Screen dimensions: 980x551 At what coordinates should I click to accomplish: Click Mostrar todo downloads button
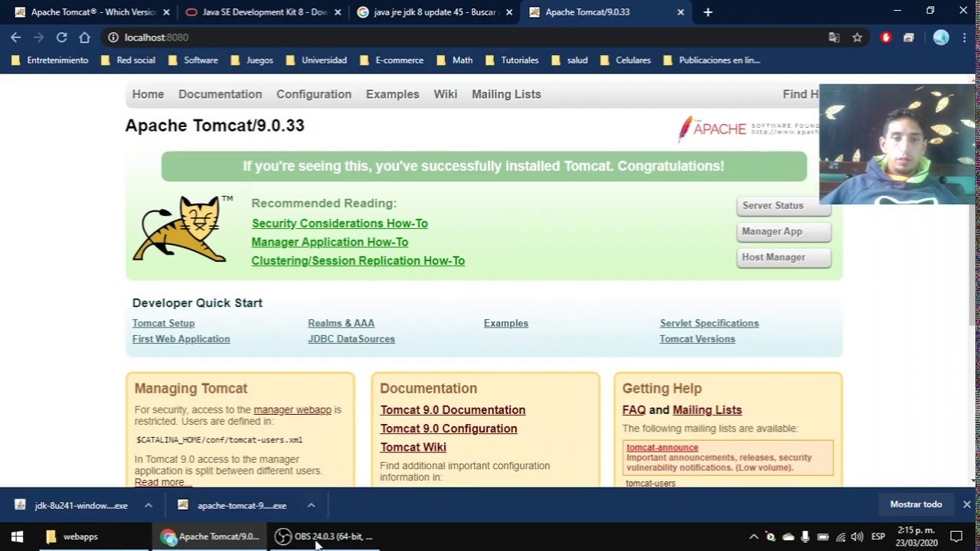coord(916,504)
